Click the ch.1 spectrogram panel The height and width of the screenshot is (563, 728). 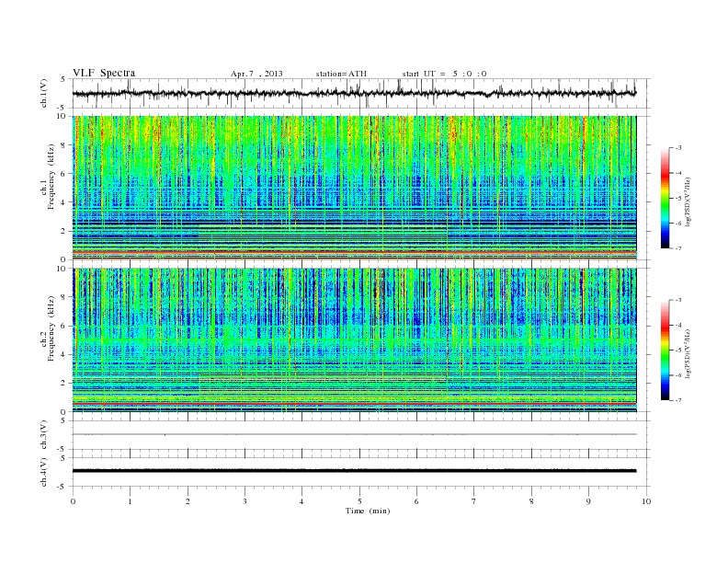(x=355, y=188)
